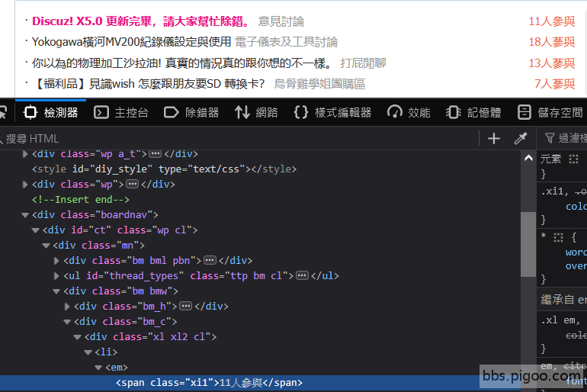Open the 除錯器 debugger tab
The image size is (587, 392).
[191, 112]
